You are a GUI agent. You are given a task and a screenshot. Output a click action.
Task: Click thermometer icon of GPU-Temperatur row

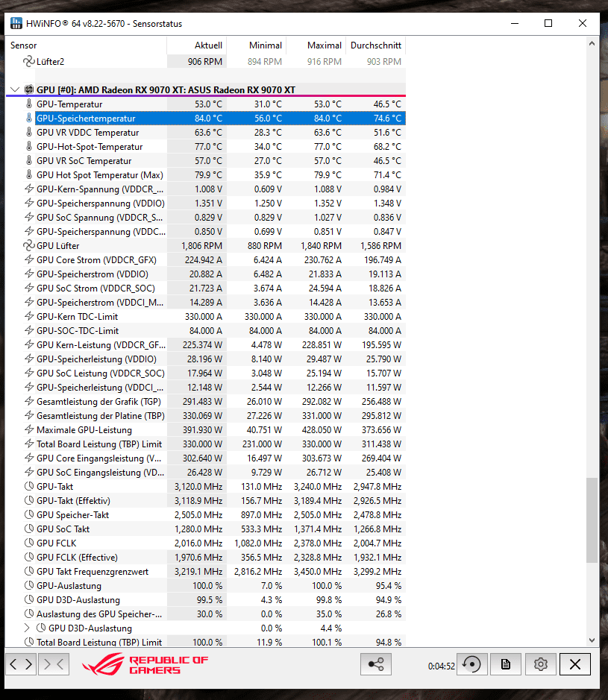29,104
